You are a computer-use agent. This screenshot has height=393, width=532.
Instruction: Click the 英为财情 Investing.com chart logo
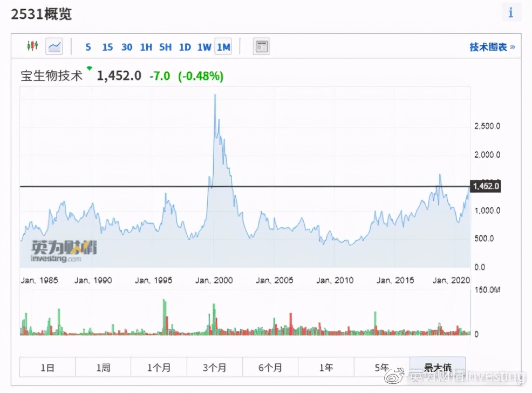coord(64,252)
